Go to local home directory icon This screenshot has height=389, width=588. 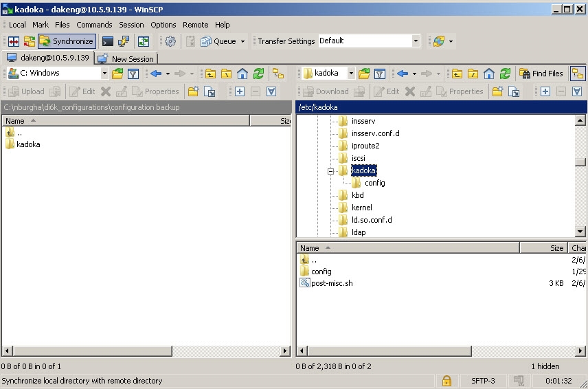pyautogui.click(x=242, y=74)
